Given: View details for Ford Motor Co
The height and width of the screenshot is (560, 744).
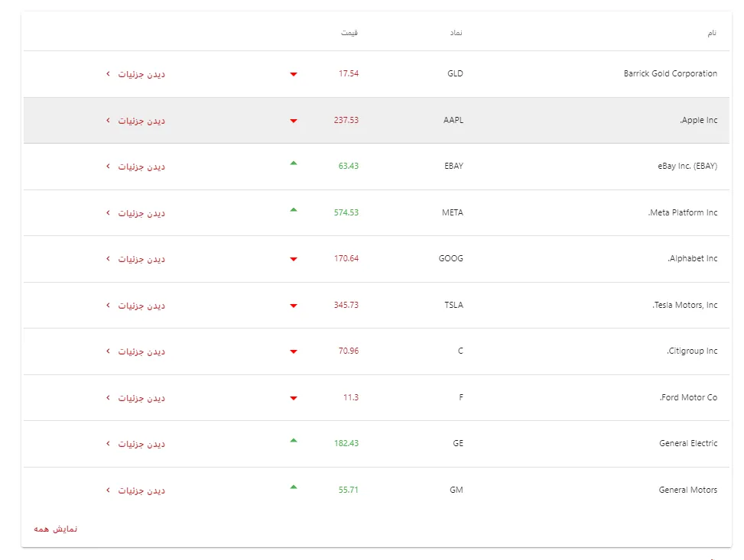Looking at the screenshot, I should [x=141, y=398].
